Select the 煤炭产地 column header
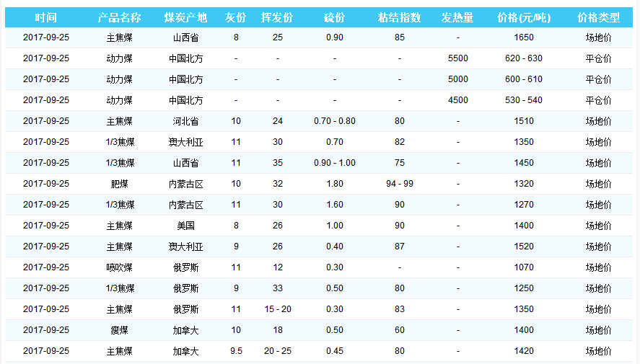This screenshot has width=640, height=364. pos(185,17)
